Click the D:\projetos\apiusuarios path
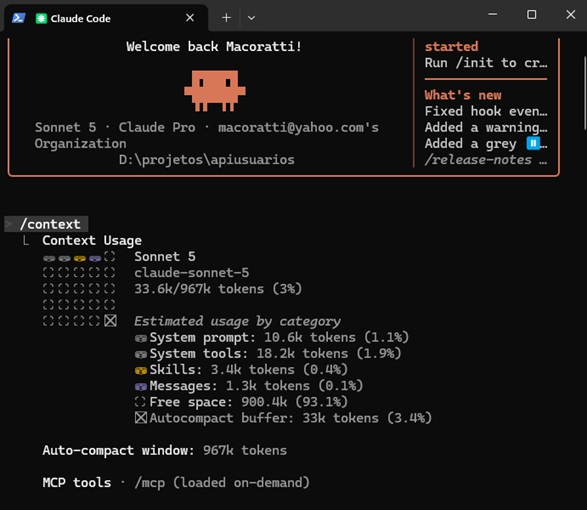This screenshot has height=510, width=587. coord(207,160)
